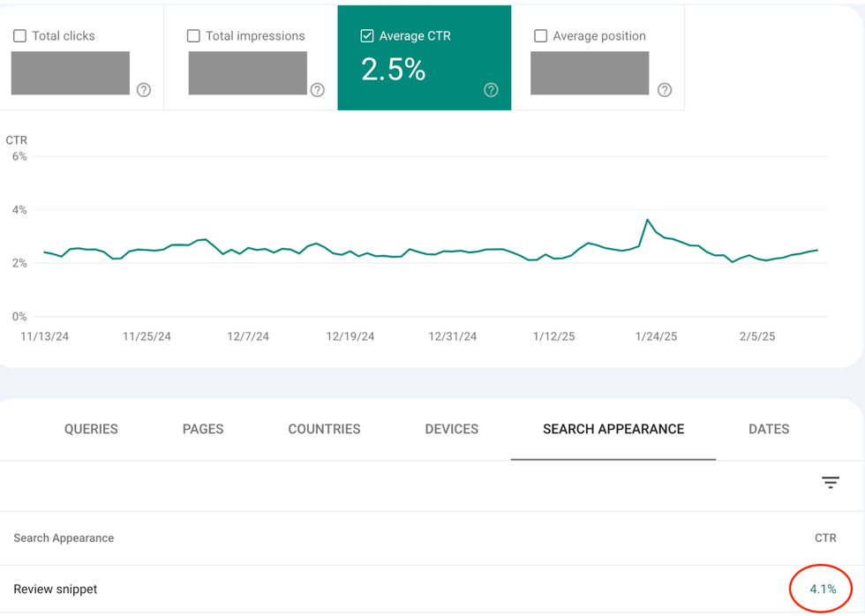Check the Total impressions box
The width and height of the screenshot is (865, 616).
pyautogui.click(x=193, y=35)
